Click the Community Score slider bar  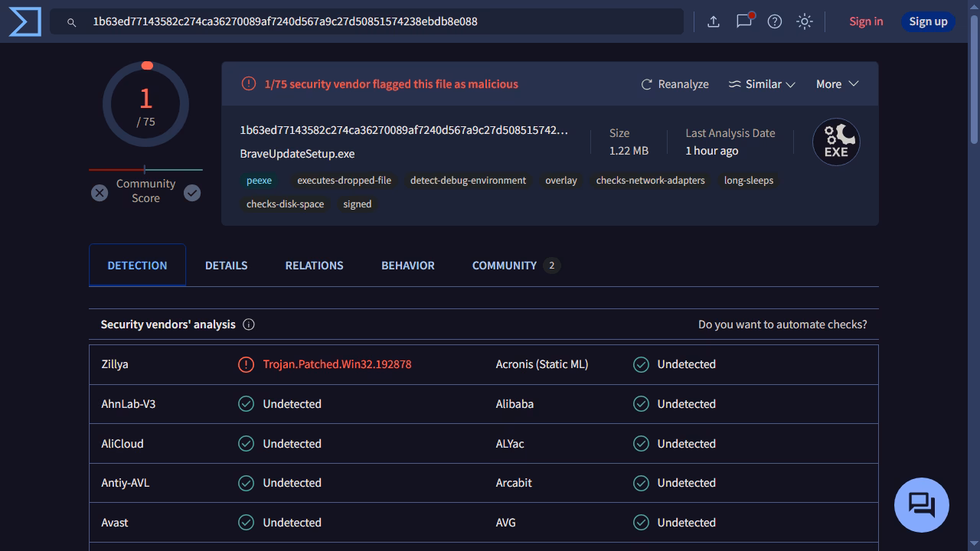[x=145, y=170]
